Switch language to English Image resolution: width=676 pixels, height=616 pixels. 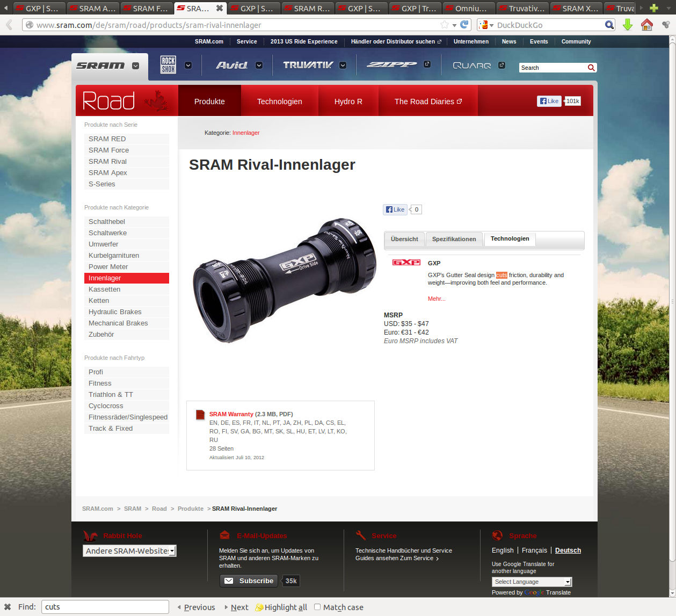pyautogui.click(x=503, y=550)
